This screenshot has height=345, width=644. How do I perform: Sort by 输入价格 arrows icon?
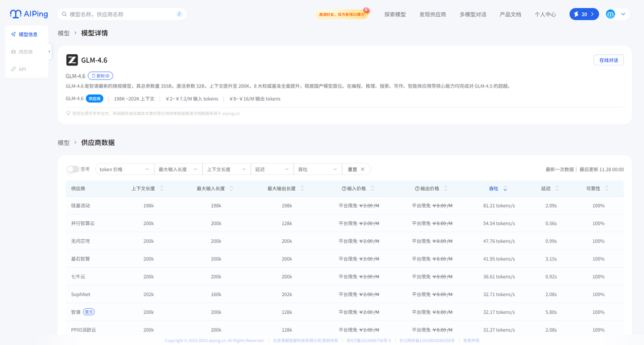pyautogui.click(x=373, y=189)
